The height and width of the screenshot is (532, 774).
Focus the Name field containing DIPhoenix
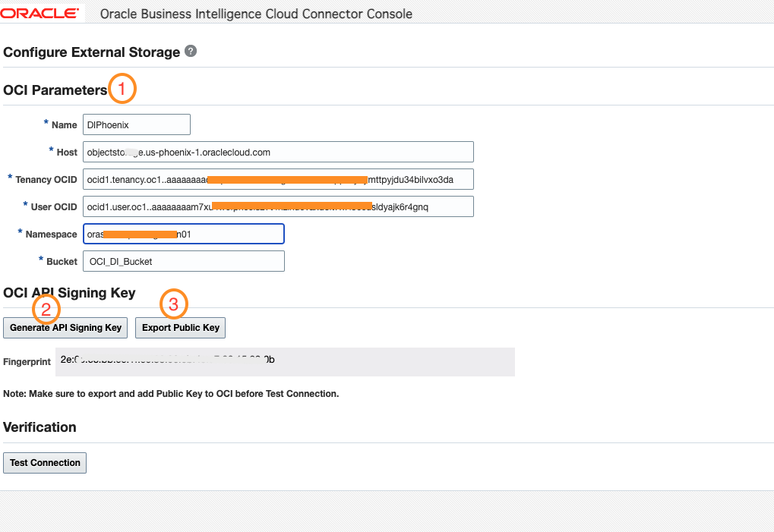coord(136,124)
